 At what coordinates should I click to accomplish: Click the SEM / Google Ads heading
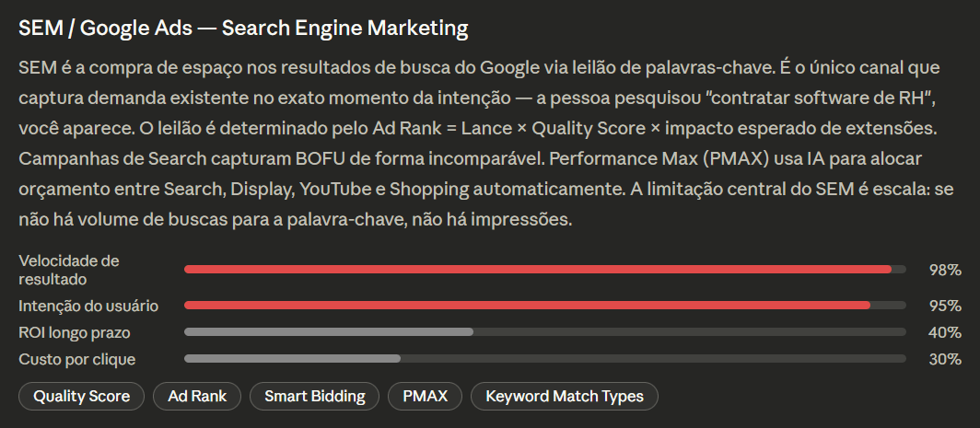point(243,29)
